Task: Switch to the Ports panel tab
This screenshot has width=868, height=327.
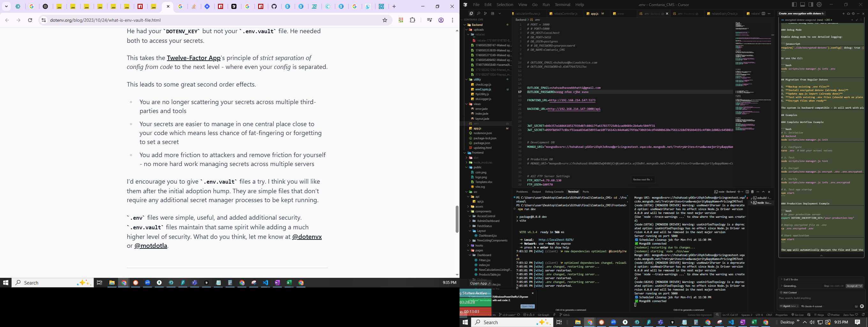Action: 586,192
